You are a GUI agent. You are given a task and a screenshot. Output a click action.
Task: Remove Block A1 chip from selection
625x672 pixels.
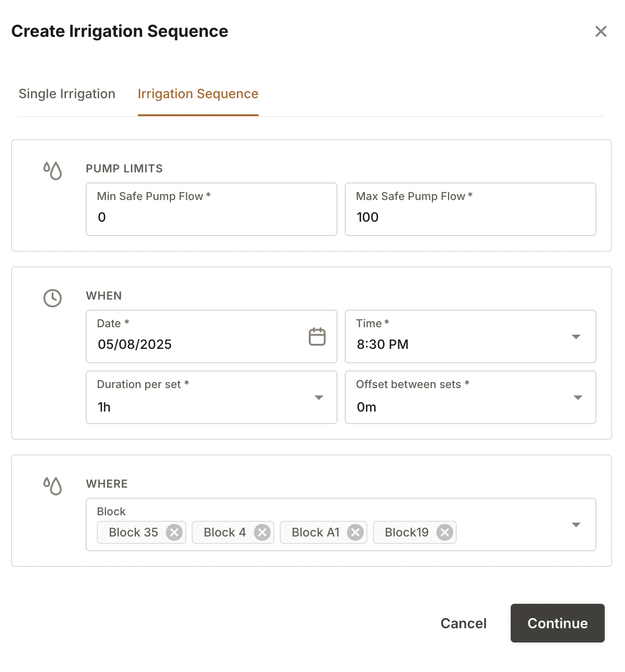coord(355,532)
